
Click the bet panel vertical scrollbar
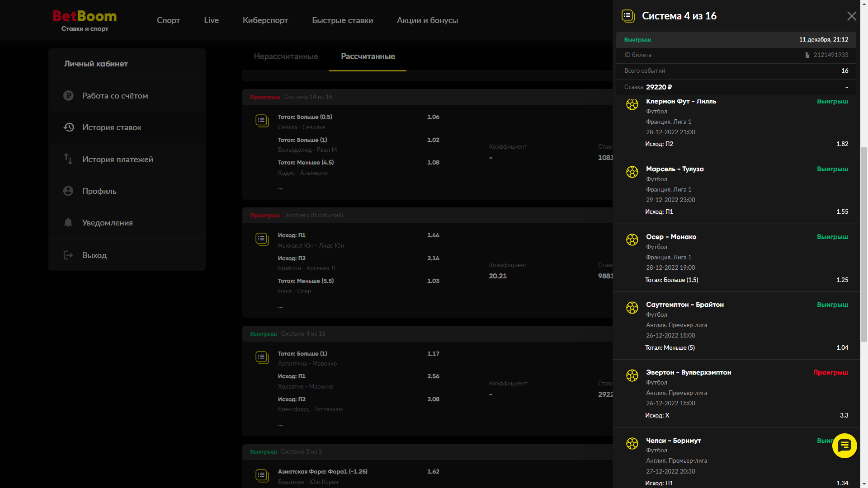pyautogui.click(x=864, y=244)
